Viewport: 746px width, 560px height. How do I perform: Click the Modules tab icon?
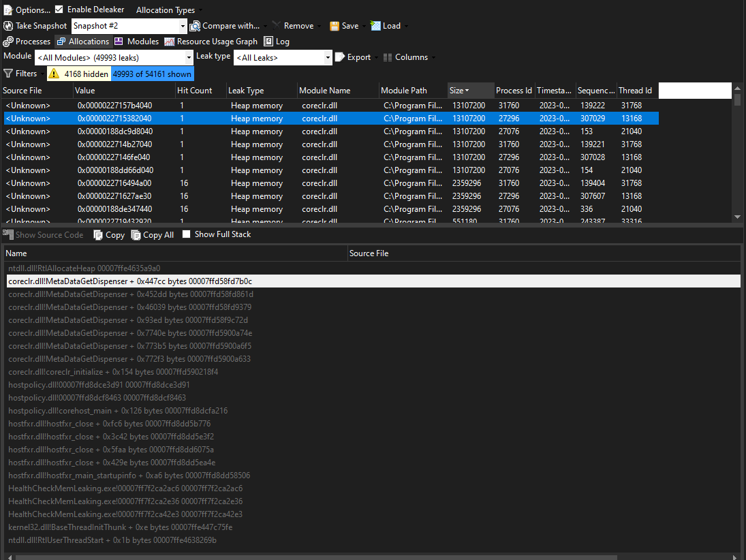[x=119, y=42]
